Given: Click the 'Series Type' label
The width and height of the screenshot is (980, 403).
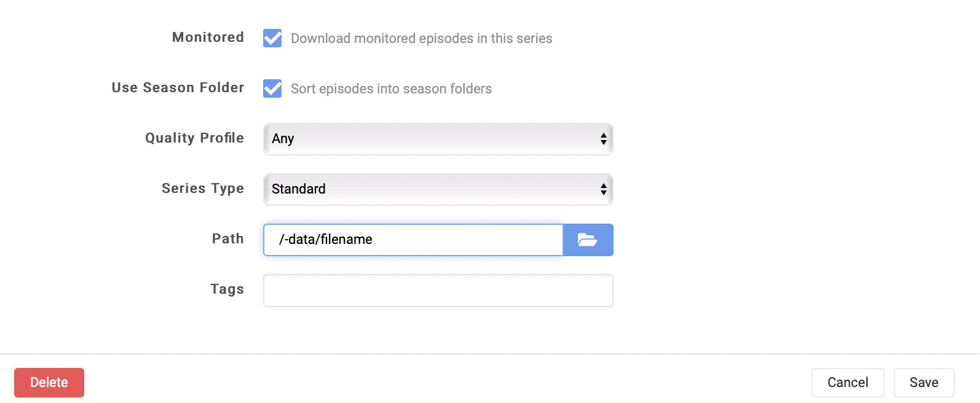Looking at the screenshot, I should pyautogui.click(x=202, y=188).
